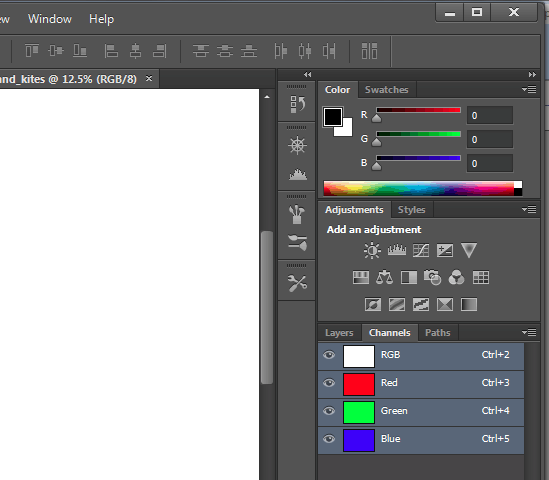This screenshot has width=549, height=480.
Task: Click the foreground color swatch
Action: (333, 117)
